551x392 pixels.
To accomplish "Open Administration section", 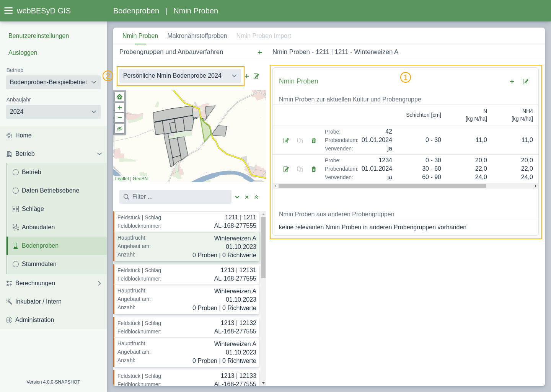I will (54, 320).
